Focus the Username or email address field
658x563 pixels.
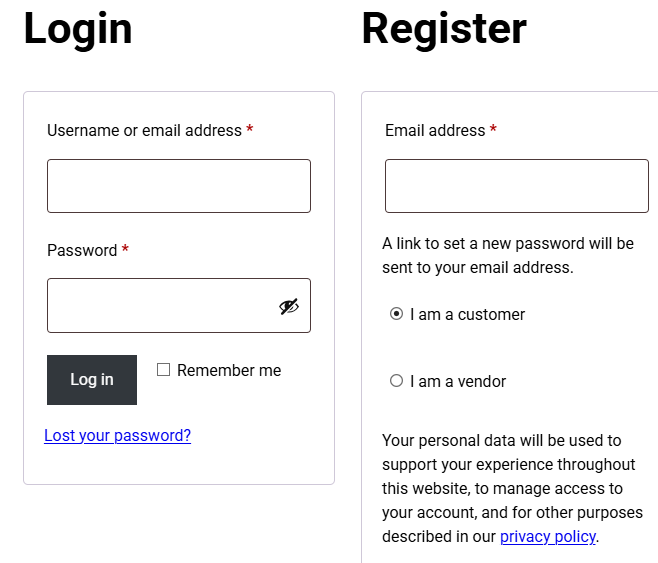(178, 186)
